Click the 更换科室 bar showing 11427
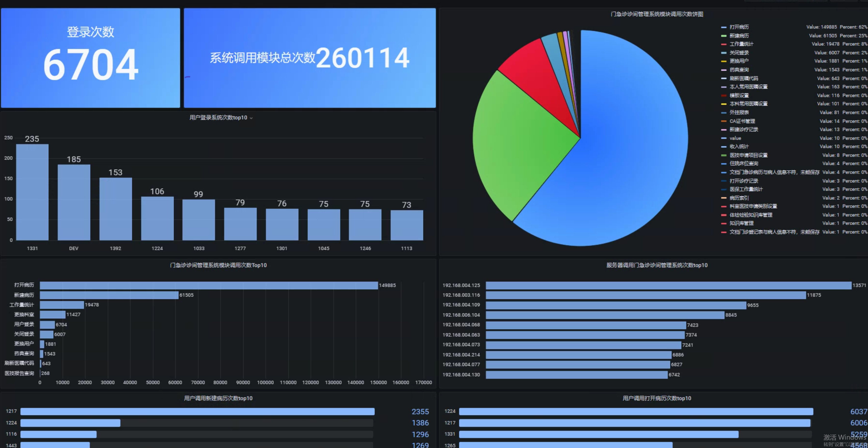This screenshot has height=448, width=868. [x=53, y=315]
